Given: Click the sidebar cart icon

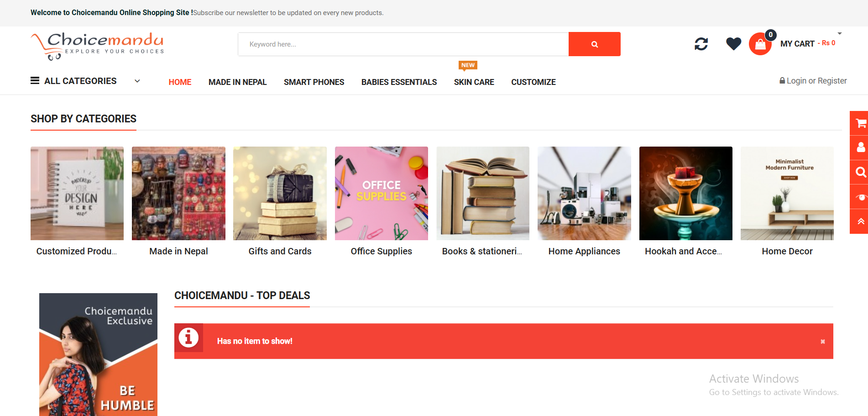Looking at the screenshot, I should (860, 123).
